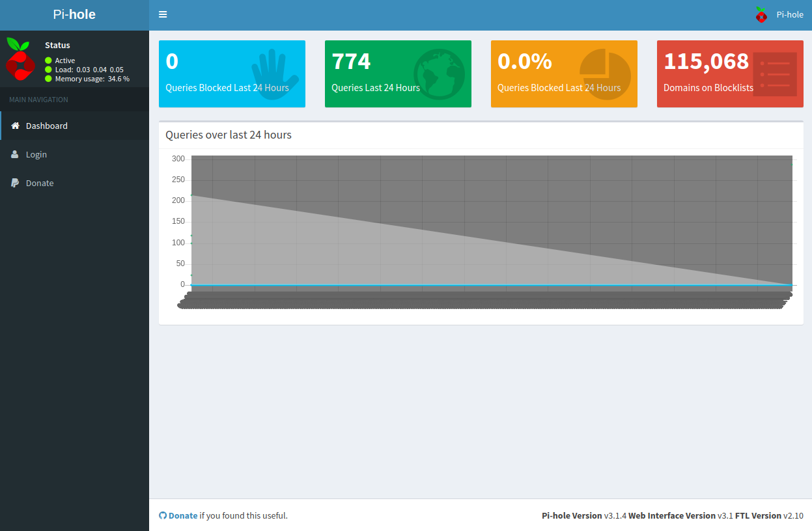The height and width of the screenshot is (531, 812).
Task: Click the Memory usage: 34.6 % text
Action: coord(92,79)
